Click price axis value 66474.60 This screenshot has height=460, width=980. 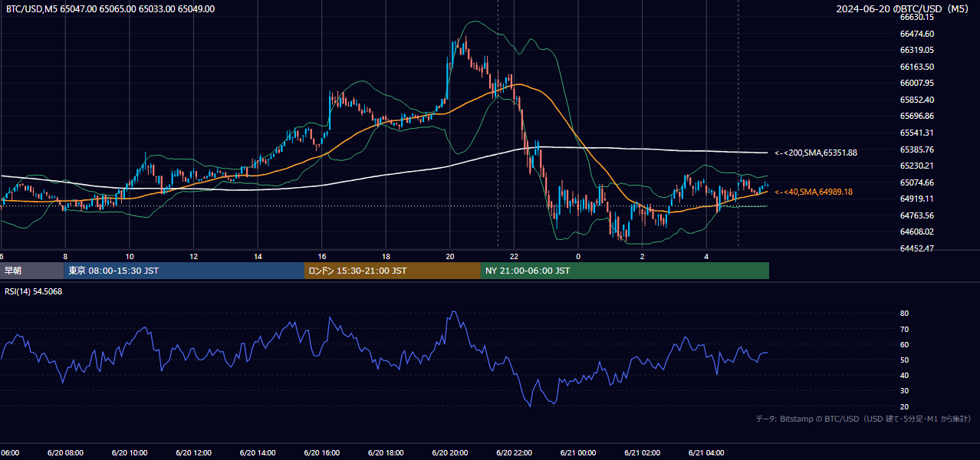click(x=916, y=34)
